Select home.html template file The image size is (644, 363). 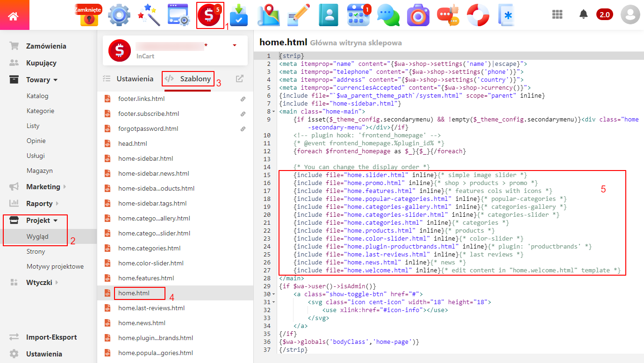[x=134, y=293]
